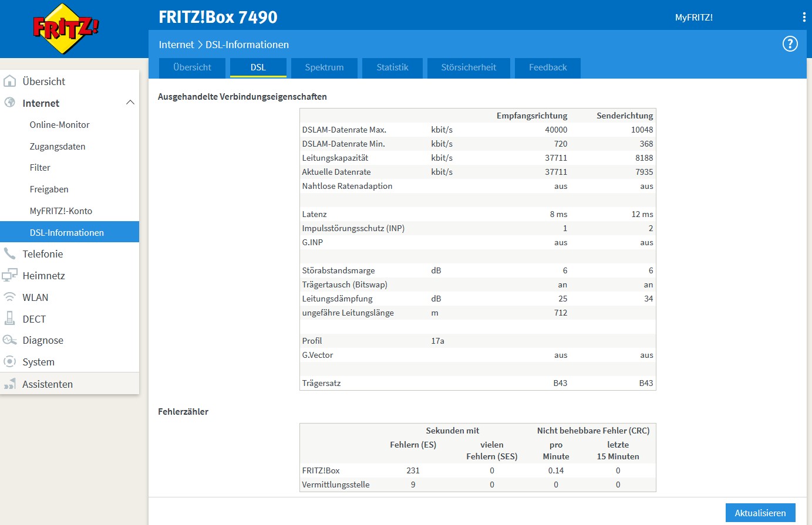Open the three-dot options menu
The image size is (812, 525).
tap(804, 18)
